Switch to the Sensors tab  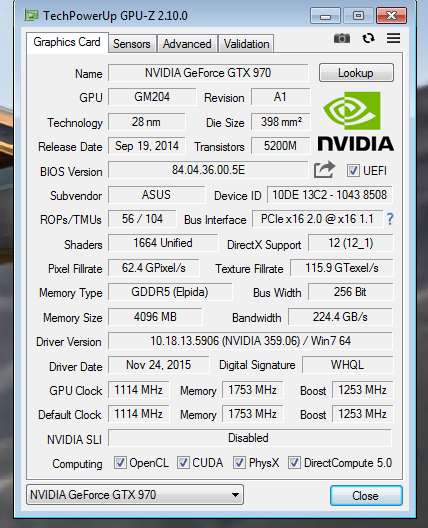(132, 44)
